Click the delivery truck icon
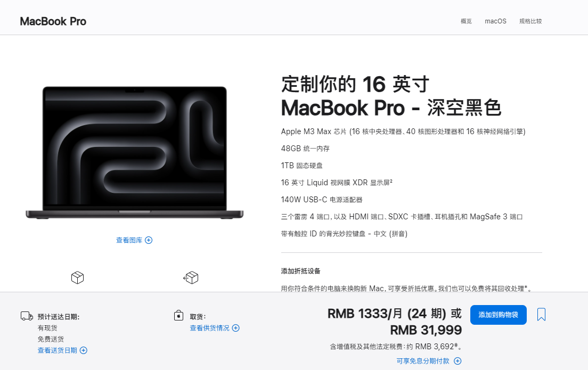 27,316
